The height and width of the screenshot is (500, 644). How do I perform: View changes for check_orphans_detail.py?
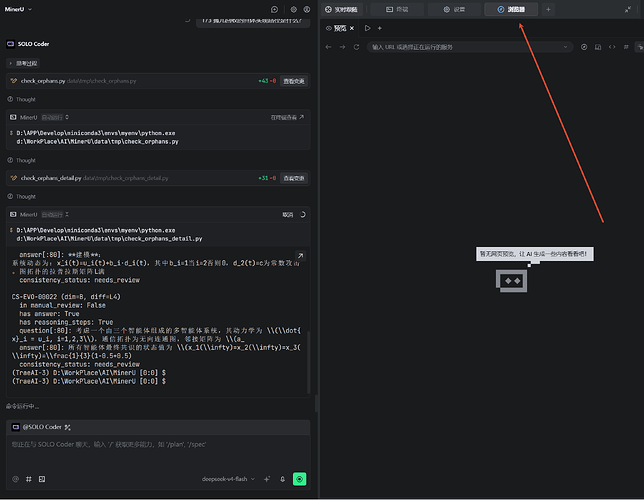294,178
